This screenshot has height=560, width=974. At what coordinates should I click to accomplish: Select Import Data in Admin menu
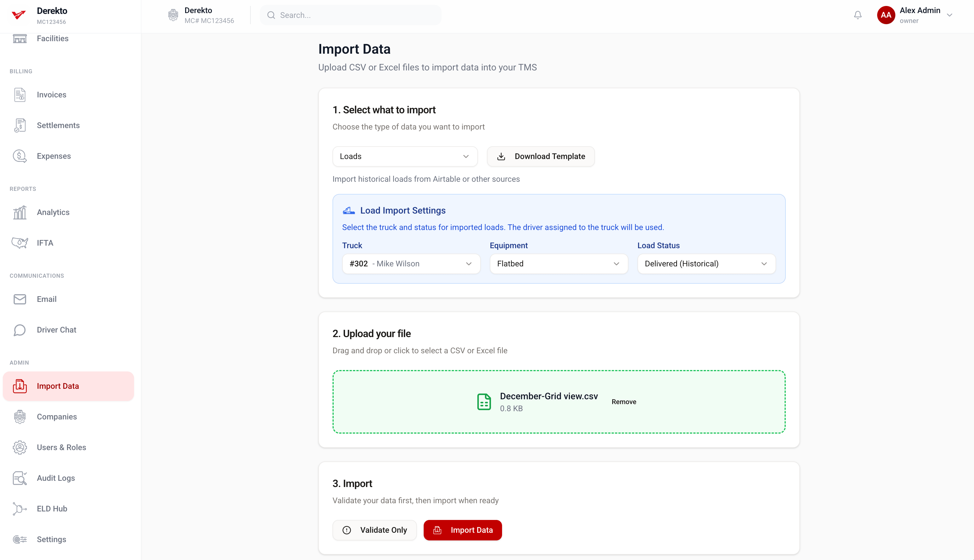point(68,386)
